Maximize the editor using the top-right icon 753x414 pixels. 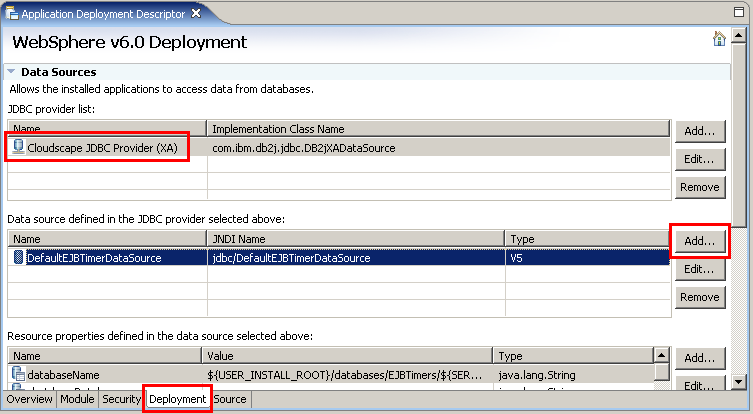(x=739, y=12)
